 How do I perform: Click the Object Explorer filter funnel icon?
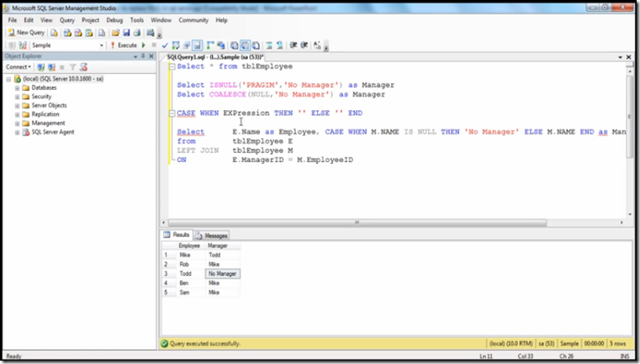pyautogui.click(x=72, y=67)
